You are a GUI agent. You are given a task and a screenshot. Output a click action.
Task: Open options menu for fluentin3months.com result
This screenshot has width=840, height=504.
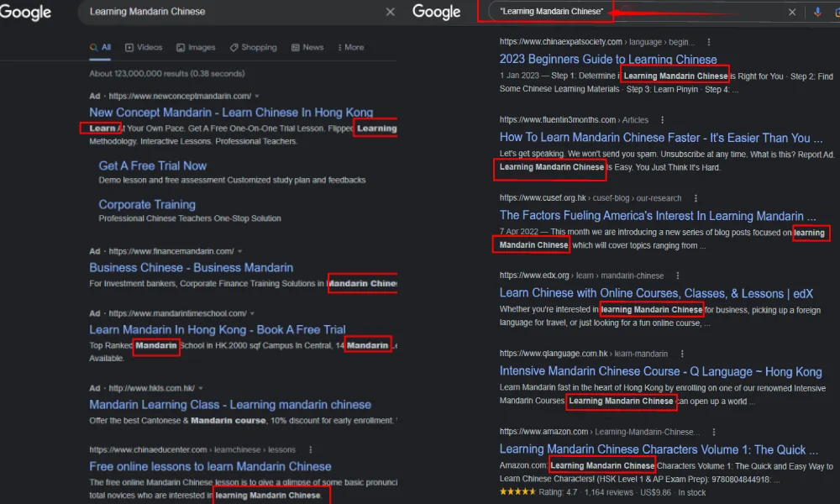click(662, 120)
